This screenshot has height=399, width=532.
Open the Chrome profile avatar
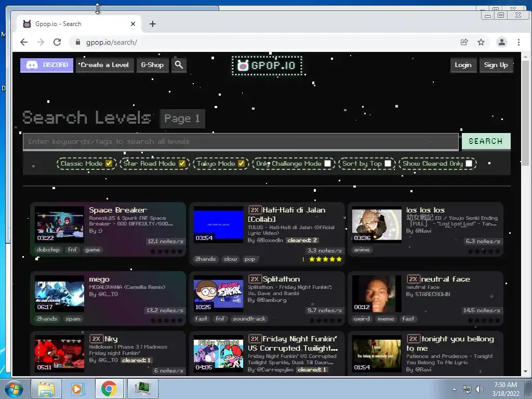click(x=502, y=42)
